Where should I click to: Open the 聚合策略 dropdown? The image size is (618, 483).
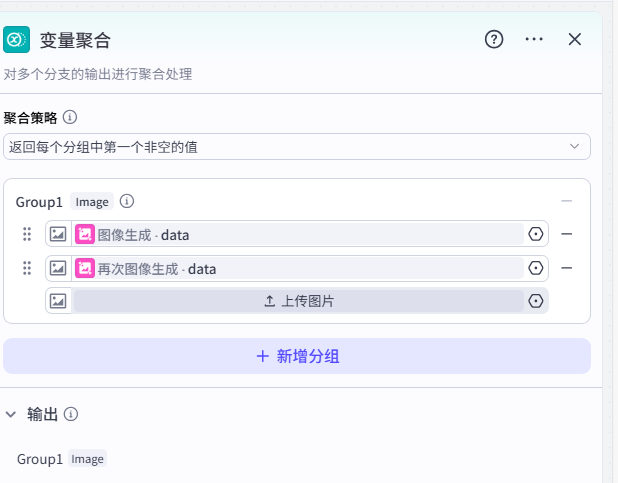[296, 147]
